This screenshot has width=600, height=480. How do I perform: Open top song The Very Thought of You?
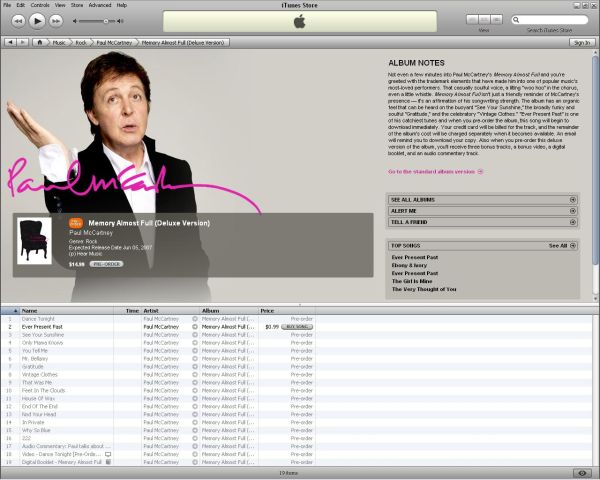coord(424,289)
